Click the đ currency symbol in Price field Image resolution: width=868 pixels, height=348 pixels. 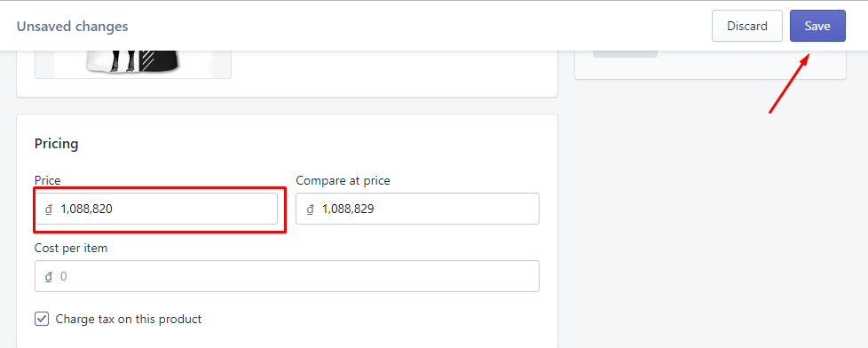(x=49, y=210)
